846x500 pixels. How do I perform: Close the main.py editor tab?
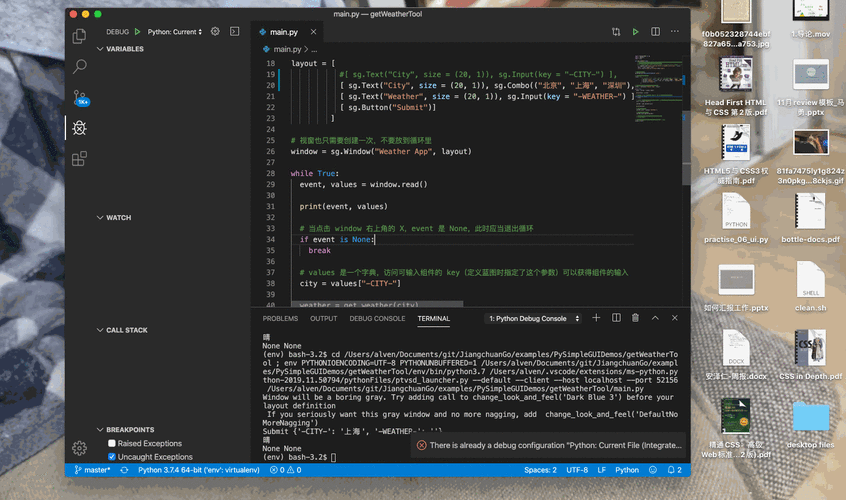[x=313, y=32]
